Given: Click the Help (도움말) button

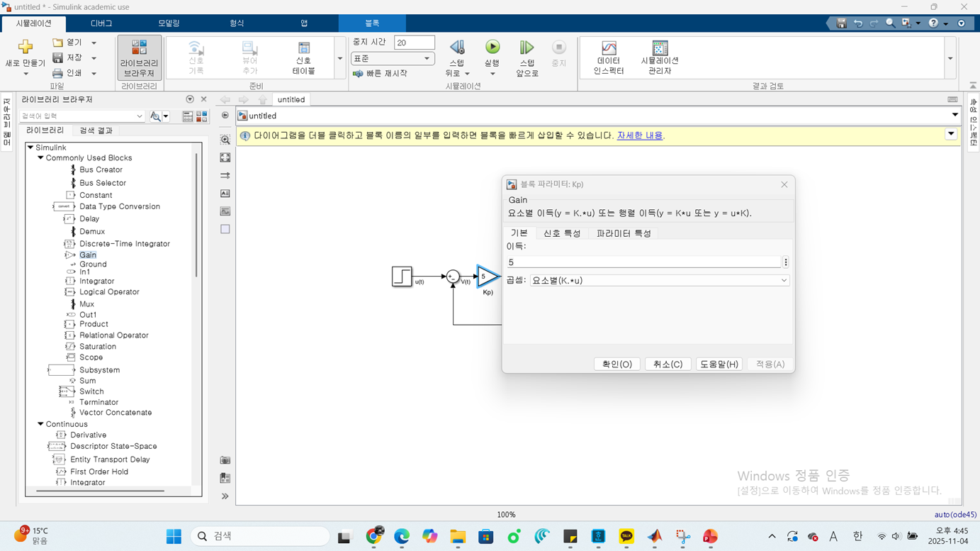Looking at the screenshot, I should pyautogui.click(x=719, y=364).
